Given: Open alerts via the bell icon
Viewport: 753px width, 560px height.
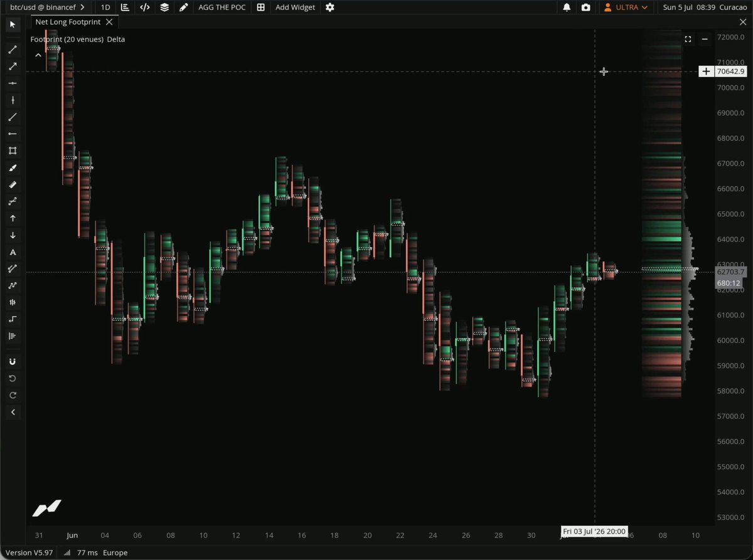Looking at the screenshot, I should point(567,8).
